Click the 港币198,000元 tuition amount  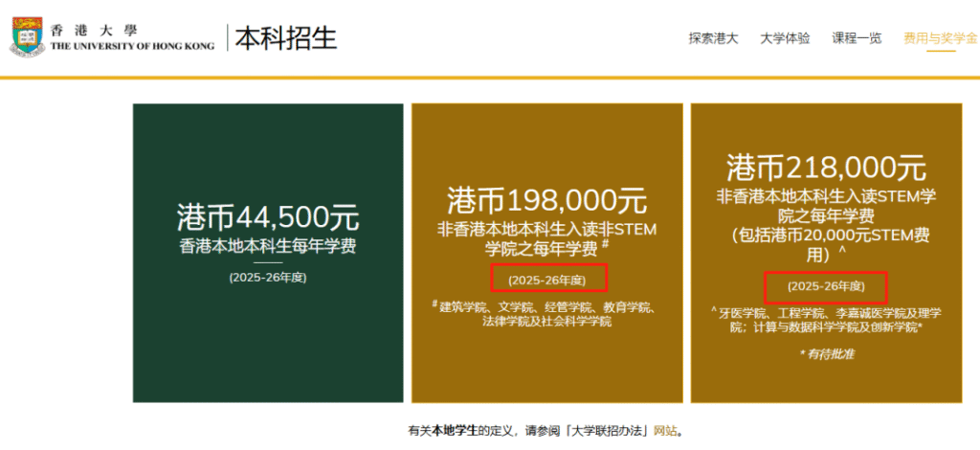point(546,201)
